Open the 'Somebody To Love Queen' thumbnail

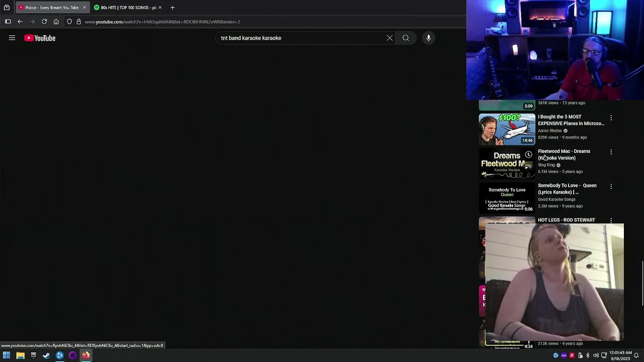507,198
